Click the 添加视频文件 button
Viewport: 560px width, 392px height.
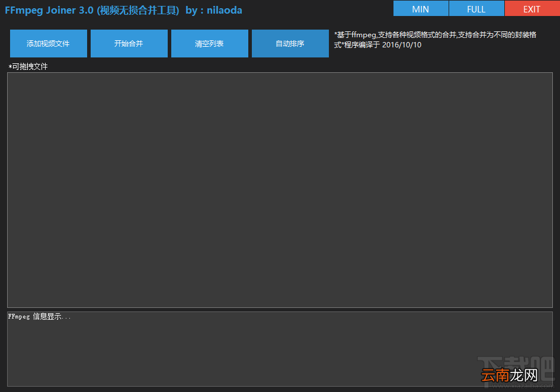point(49,44)
